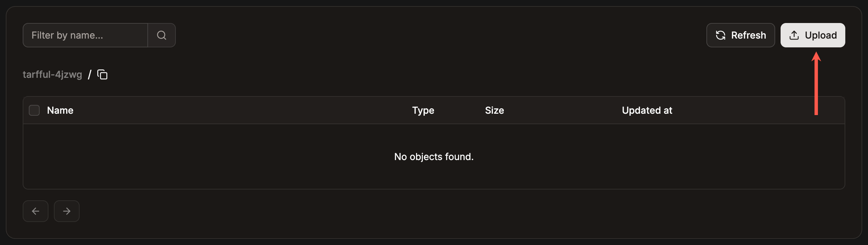
Task: Click the Updated at column header
Action: point(647,110)
